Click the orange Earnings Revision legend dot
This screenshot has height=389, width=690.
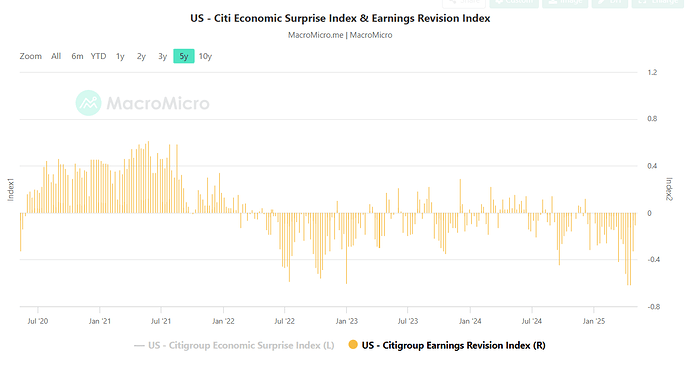coord(353,345)
